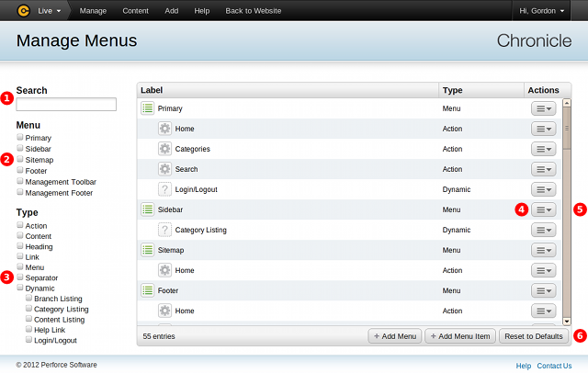
Task: Click the Sidebar menu list icon
Action: (147, 209)
